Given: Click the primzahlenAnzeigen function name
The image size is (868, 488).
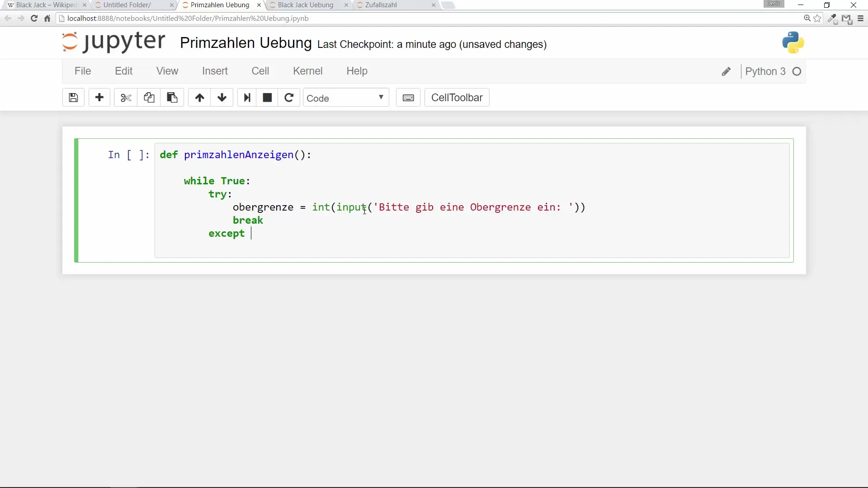Looking at the screenshot, I should (239, 155).
